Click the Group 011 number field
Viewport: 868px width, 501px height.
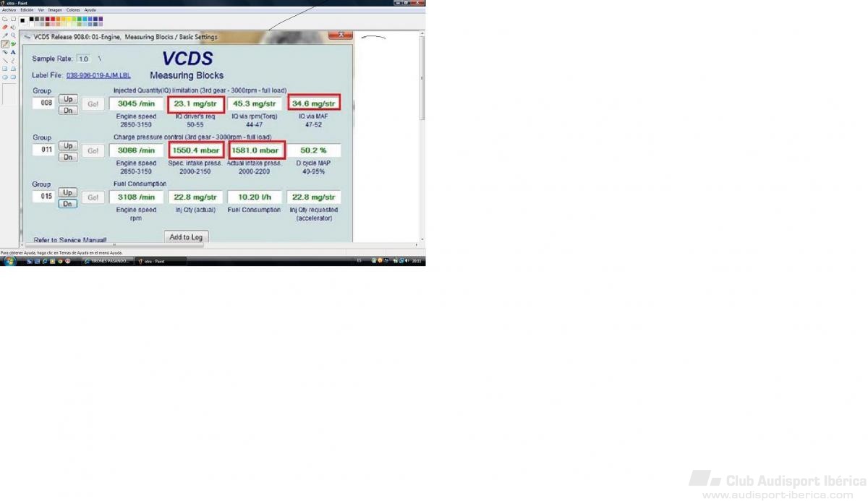[x=43, y=150]
